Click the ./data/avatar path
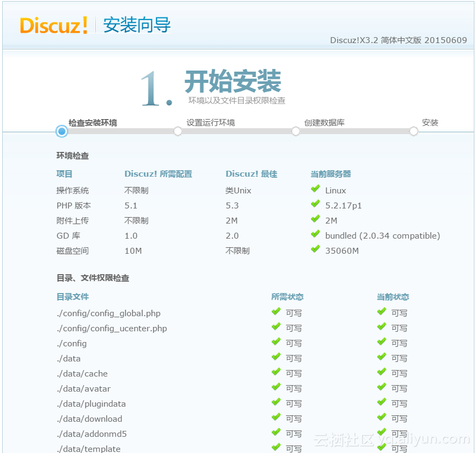Screen dimensions: 476x453 click(83, 389)
